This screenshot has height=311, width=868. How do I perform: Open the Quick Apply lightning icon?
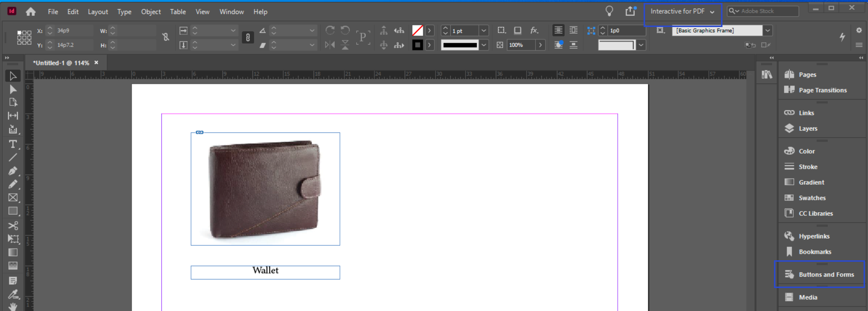[842, 37]
